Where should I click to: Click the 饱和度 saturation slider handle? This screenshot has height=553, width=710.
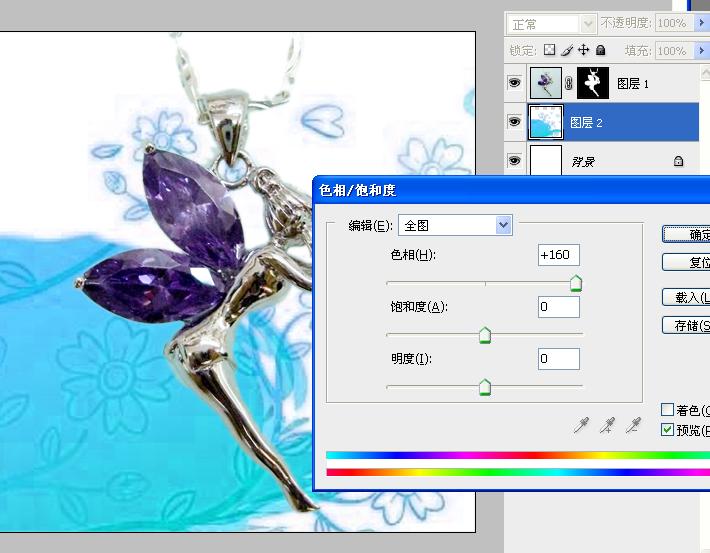[485, 335]
